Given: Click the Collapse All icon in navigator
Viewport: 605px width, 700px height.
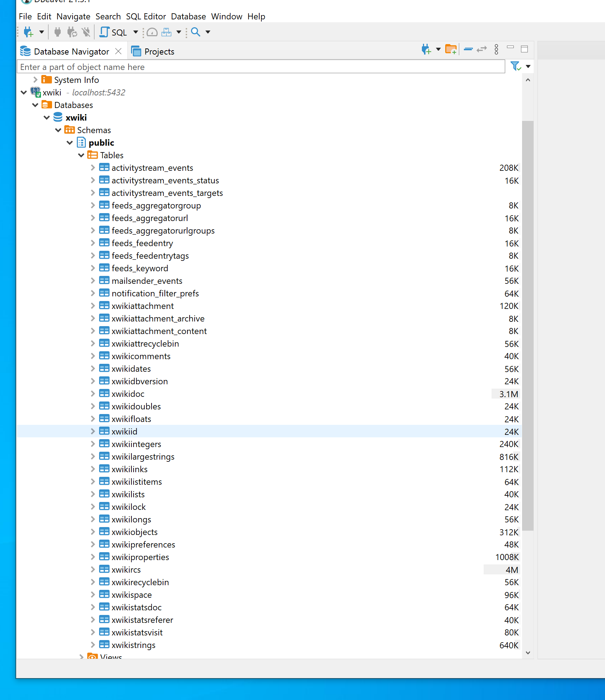Looking at the screenshot, I should (468, 49).
